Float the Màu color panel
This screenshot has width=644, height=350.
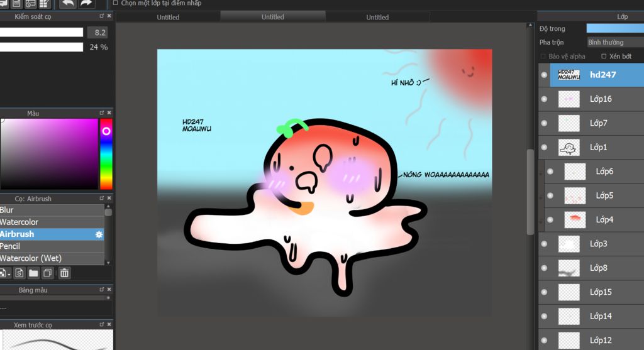coord(101,113)
